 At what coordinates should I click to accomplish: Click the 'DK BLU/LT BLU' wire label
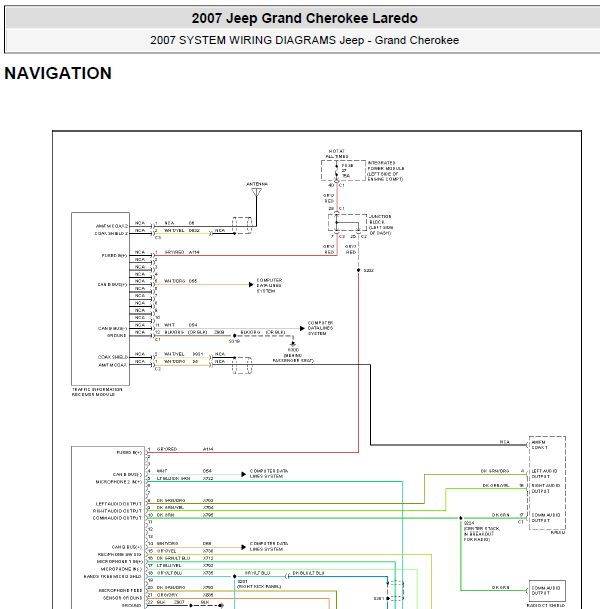pyautogui.click(x=308, y=573)
